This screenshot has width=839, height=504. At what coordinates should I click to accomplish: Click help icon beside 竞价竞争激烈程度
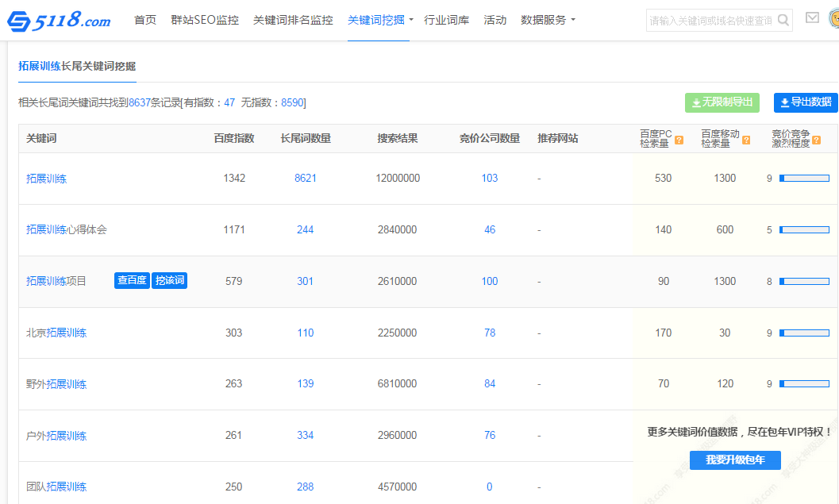tap(816, 140)
